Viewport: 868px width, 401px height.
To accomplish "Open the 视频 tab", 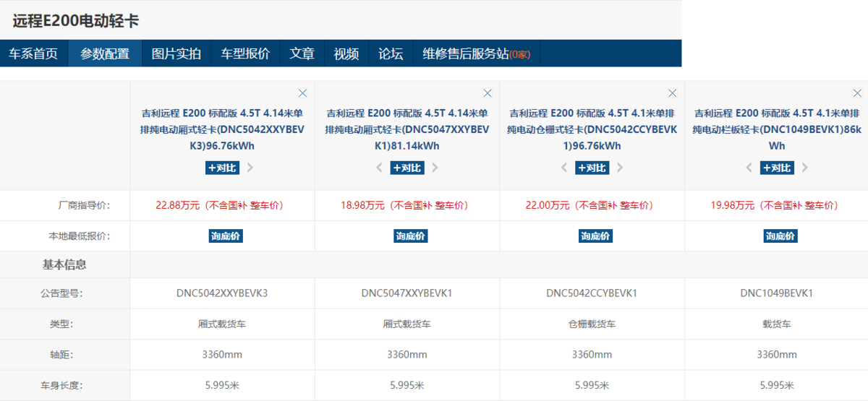I will point(346,53).
